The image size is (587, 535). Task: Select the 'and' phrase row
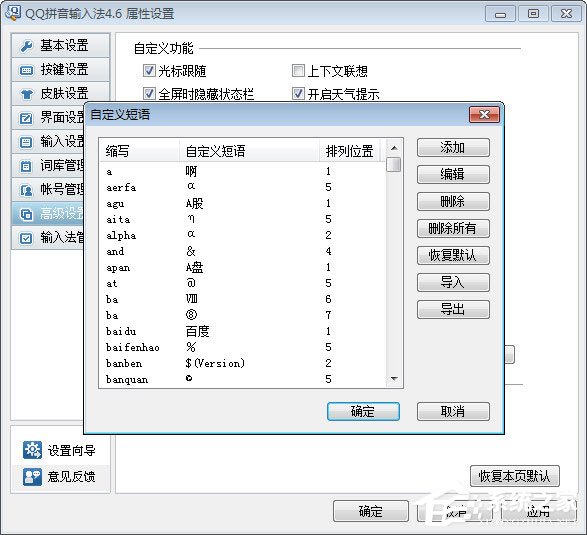(243, 251)
